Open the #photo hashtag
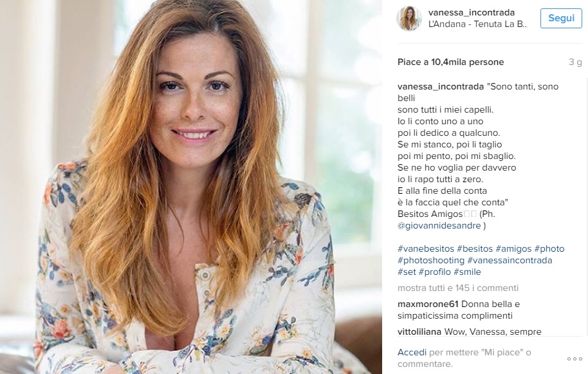 pyautogui.click(x=549, y=248)
